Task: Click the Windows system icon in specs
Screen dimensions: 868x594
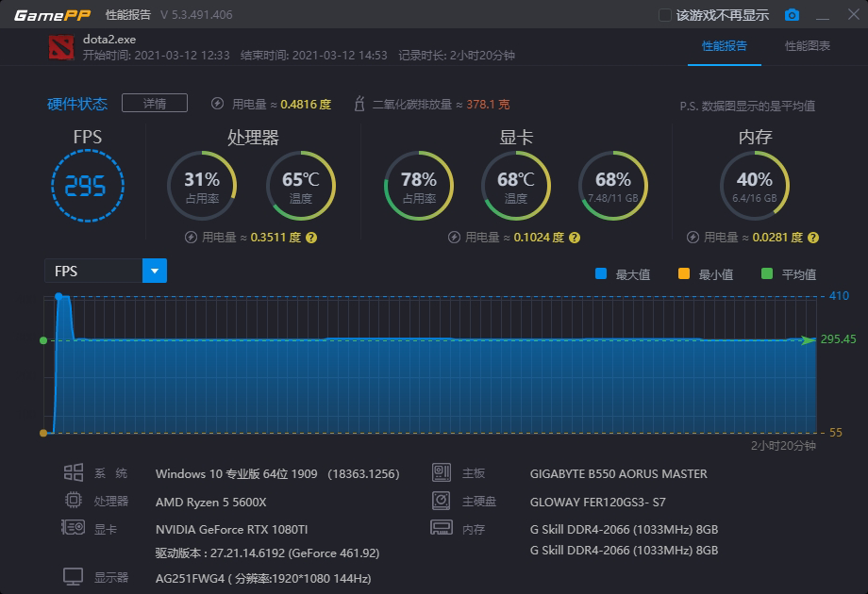Action: click(73, 473)
